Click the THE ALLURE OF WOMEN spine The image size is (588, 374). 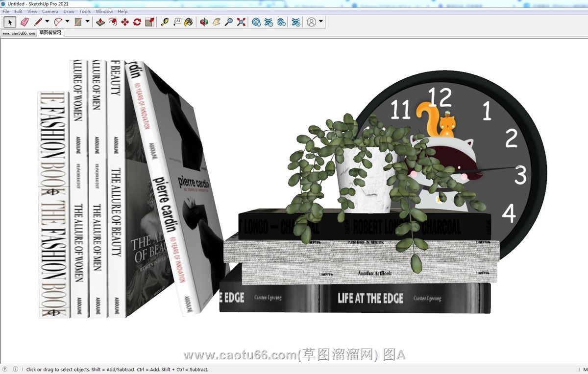pos(78,189)
